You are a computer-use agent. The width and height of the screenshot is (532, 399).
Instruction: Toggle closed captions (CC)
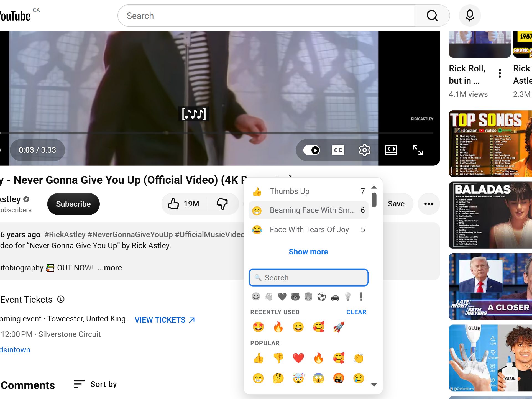click(338, 150)
